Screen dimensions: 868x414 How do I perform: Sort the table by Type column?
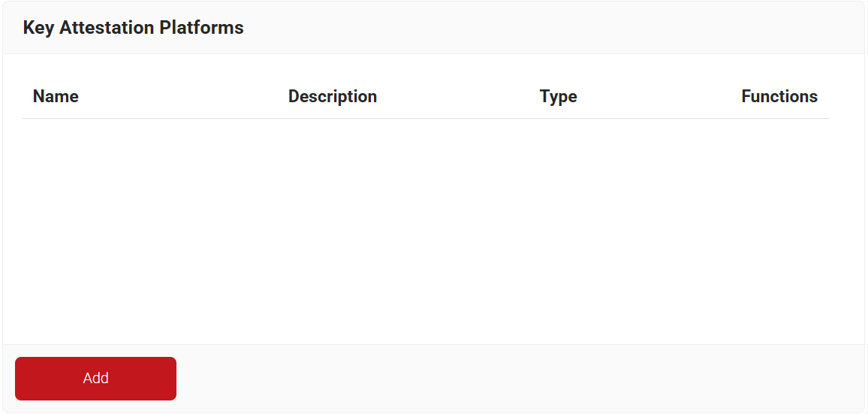click(x=559, y=96)
